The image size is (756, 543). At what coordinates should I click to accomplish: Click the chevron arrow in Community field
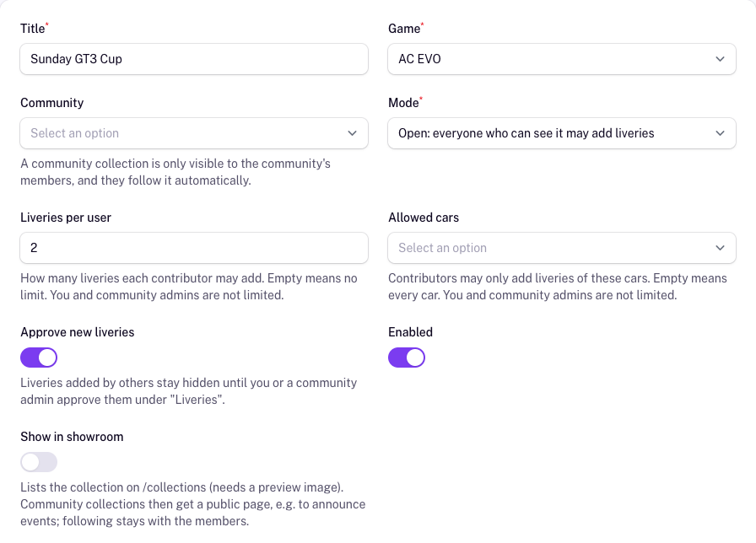point(352,133)
